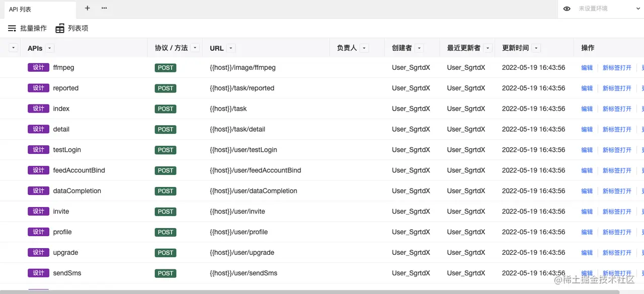
Task: Select the API name profile
Action: (62, 232)
